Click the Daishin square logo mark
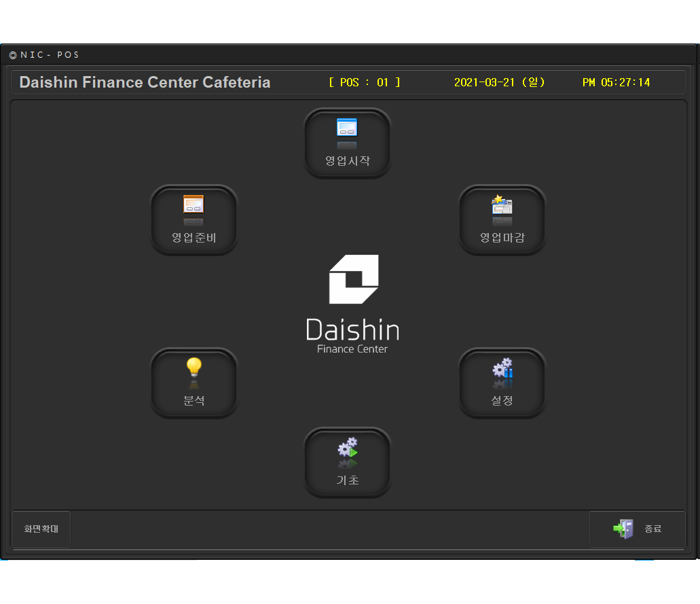Image resolution: width=700 pixels, height=604 pixels. pyautogui.click(x=353, y=279)
